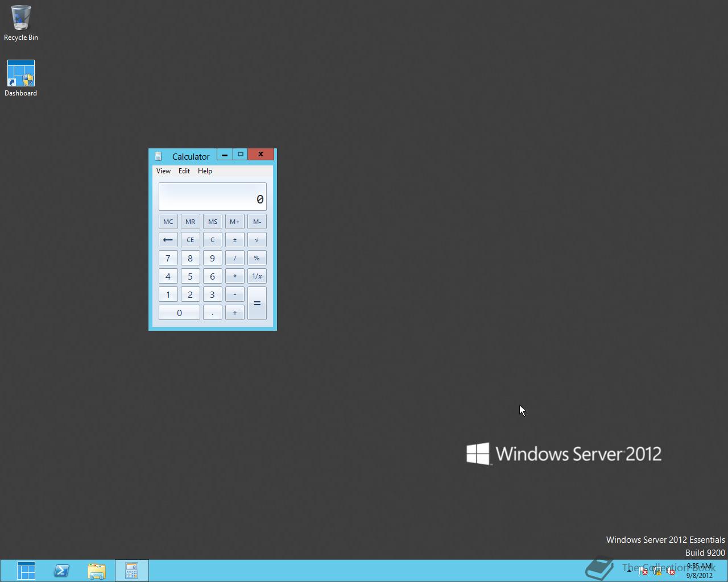
Task: Click the digit 2 key
Action: point(190,294)
